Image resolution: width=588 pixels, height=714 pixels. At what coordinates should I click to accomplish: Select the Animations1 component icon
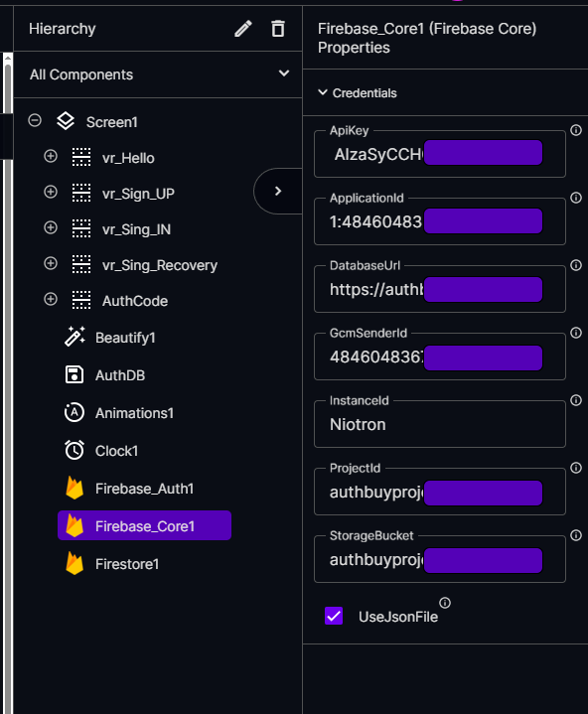74,412
